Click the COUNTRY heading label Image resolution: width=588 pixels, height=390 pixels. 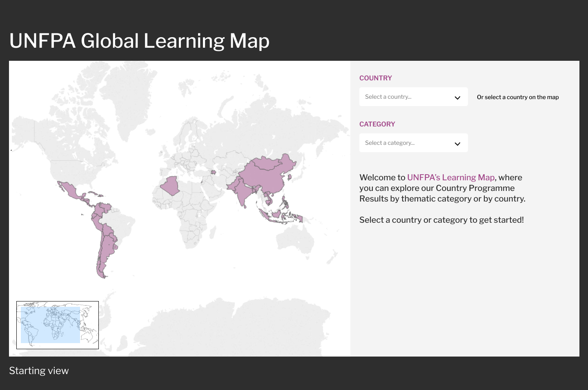[376, 78]
